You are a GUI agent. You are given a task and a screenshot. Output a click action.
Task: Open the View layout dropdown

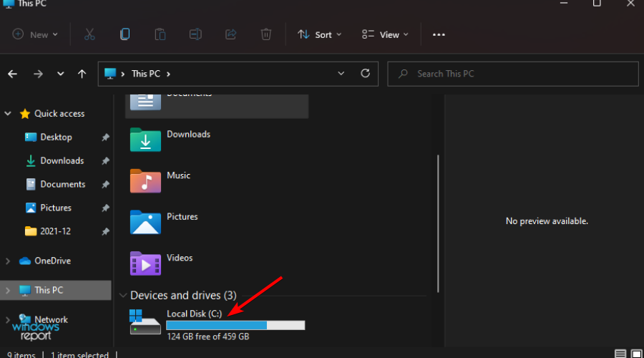[x=385, y=34]
